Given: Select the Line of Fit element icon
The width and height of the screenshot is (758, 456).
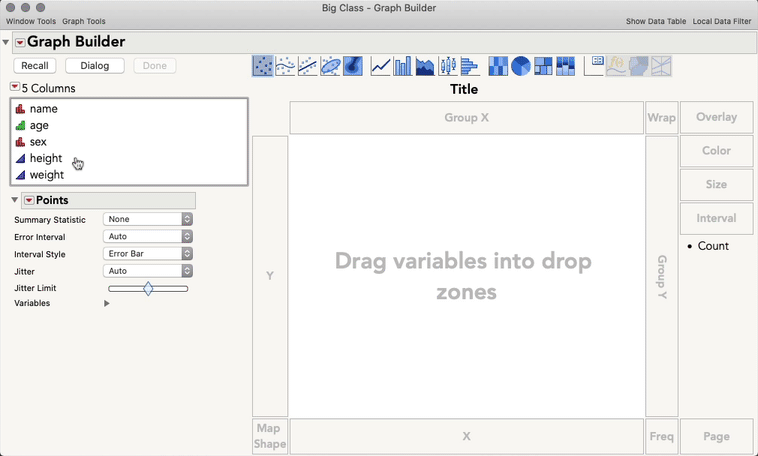Looking at the screenshot, I should (x=307, y=66).
